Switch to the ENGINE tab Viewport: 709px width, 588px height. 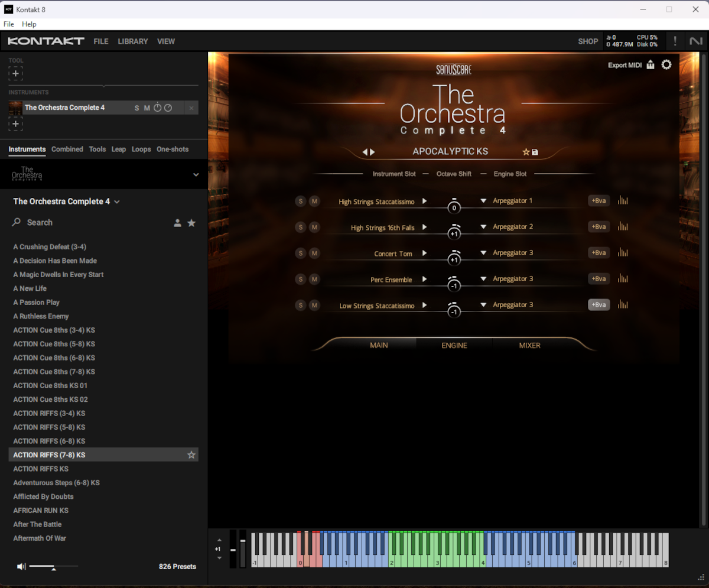click(454, 346)
